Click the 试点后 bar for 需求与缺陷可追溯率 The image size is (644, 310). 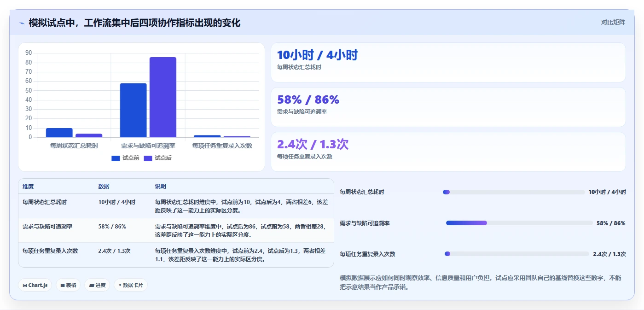(x=163, y=97)
